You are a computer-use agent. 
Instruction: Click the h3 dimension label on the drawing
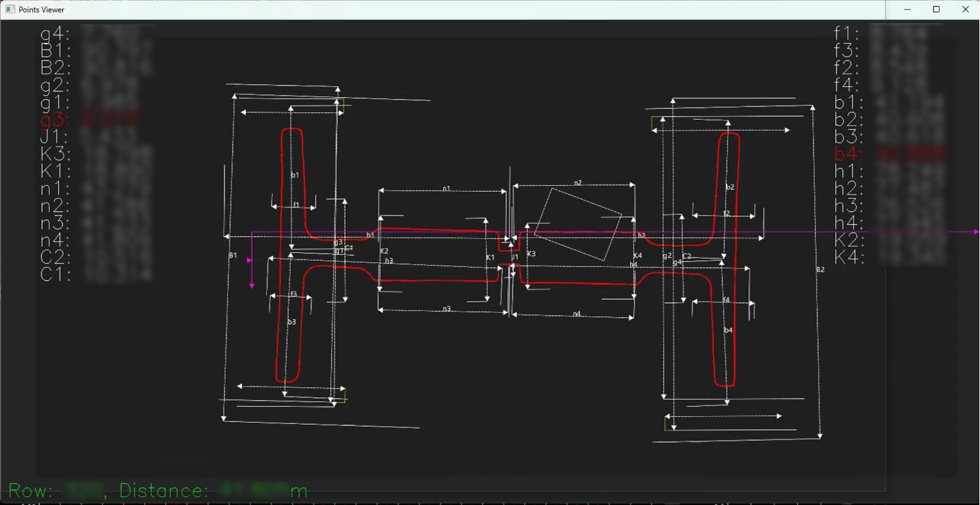[x=389, y=261]
